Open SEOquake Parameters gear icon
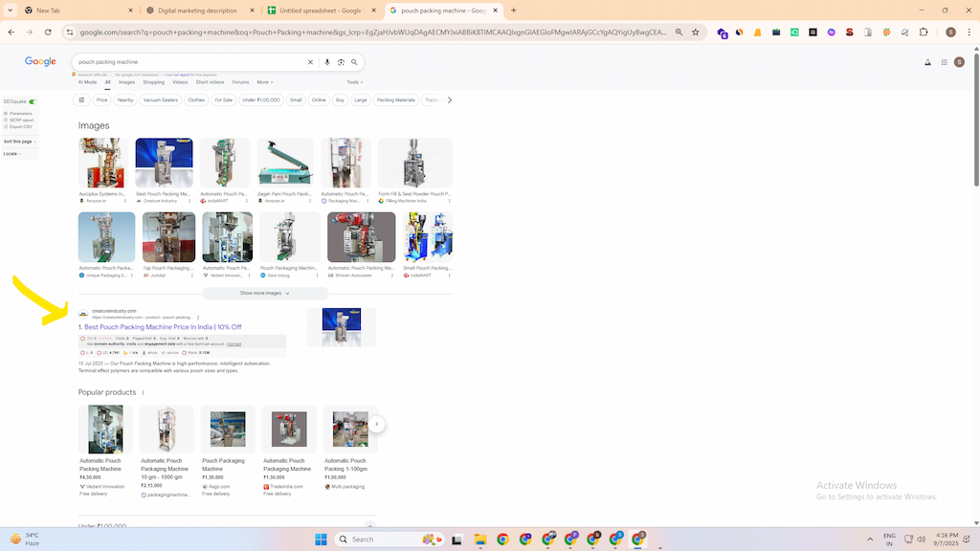This screenshot has height=551, width=980. [x=6, y=114]
